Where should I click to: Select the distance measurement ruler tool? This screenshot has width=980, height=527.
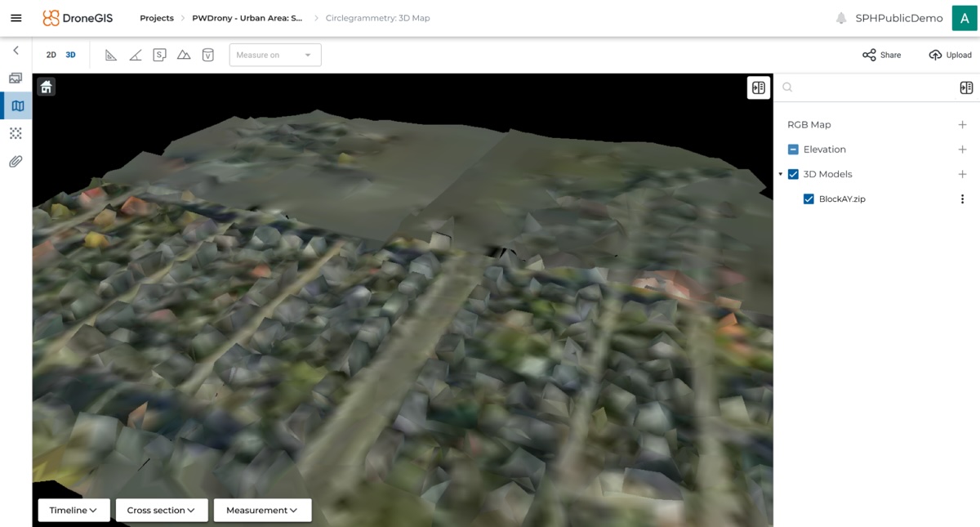[111, 55]
